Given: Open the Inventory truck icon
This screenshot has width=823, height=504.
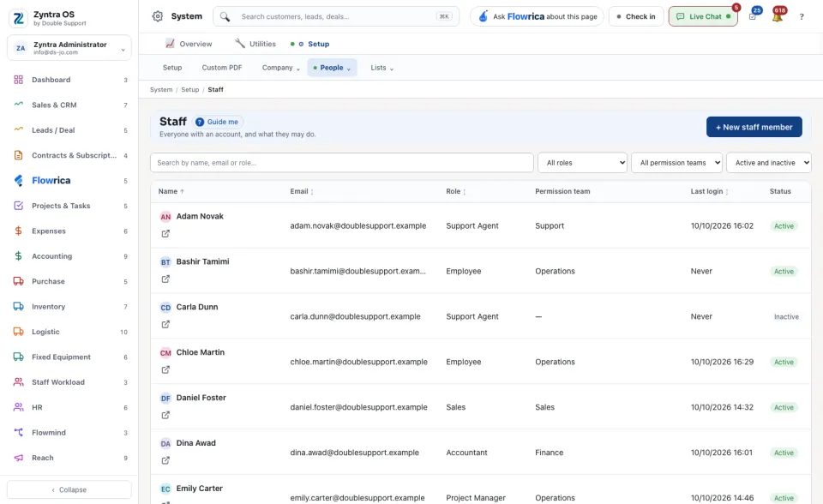Looking at the screenshot, I should 18,307.
